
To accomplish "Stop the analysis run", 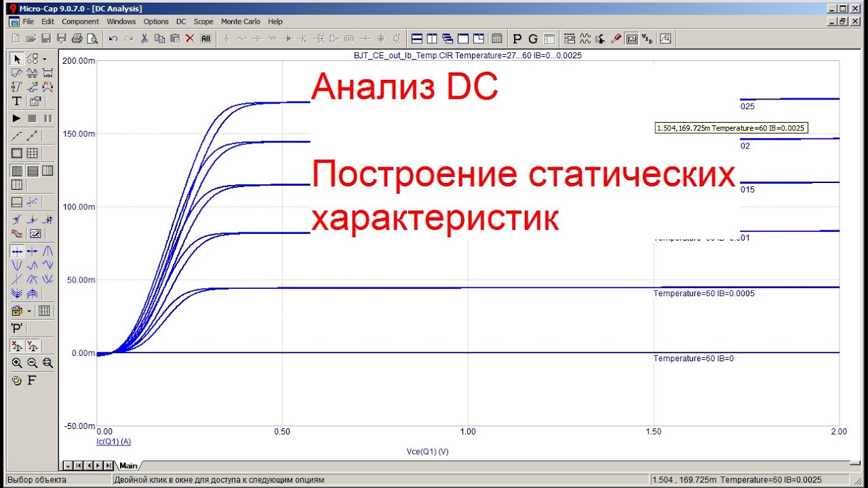I will click(32, 118).
